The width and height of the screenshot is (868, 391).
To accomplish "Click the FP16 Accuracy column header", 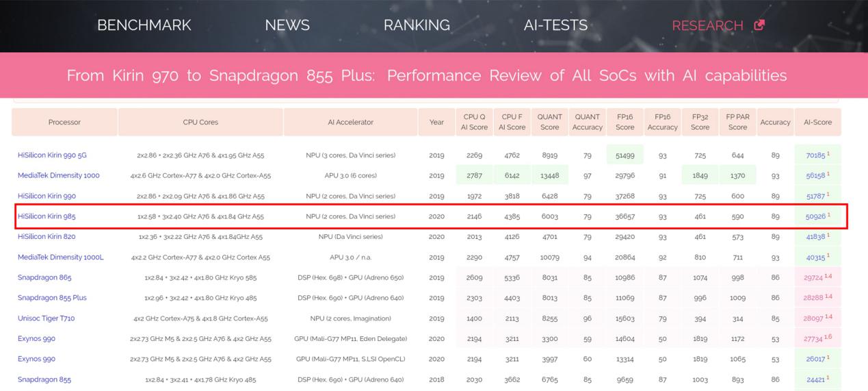I will [662, 122].
